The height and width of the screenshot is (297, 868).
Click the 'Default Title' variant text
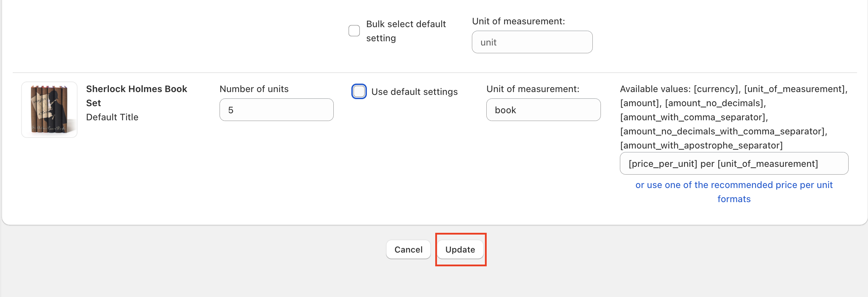pos(112,117)
